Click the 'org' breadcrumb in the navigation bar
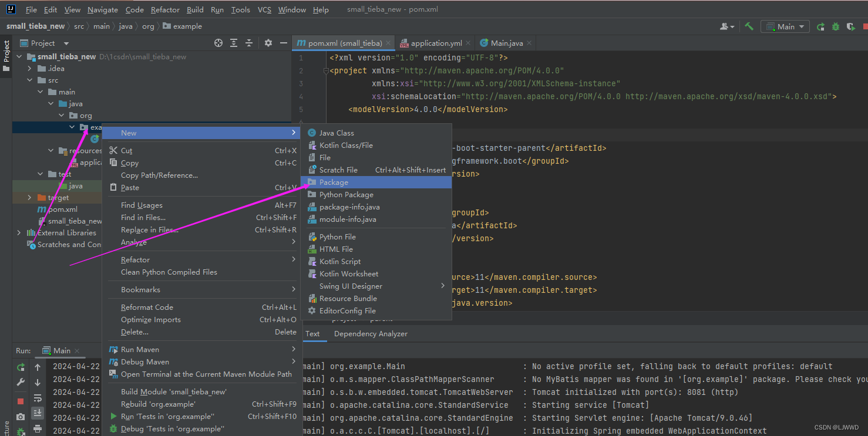868x436 pixels. [x=148, y=26]
